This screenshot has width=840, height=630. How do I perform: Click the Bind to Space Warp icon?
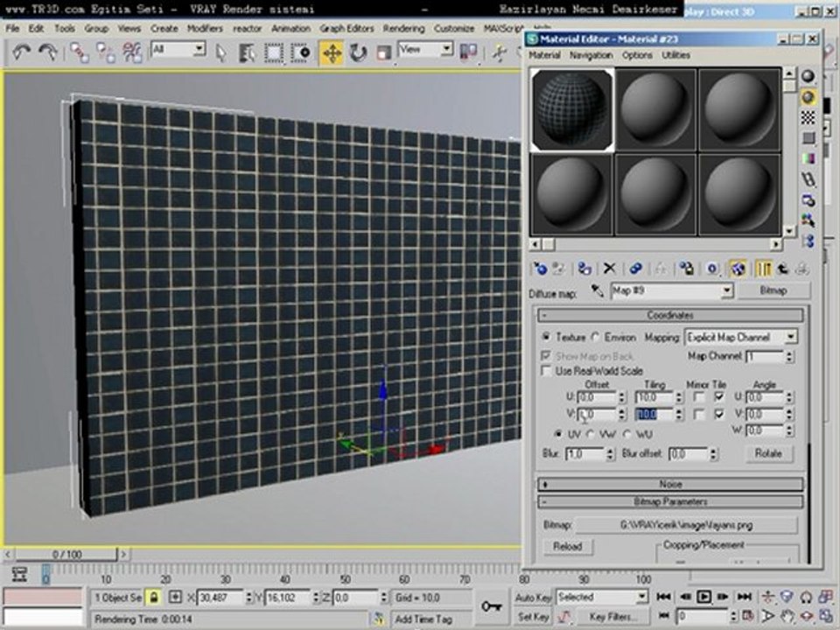point(132,52)
